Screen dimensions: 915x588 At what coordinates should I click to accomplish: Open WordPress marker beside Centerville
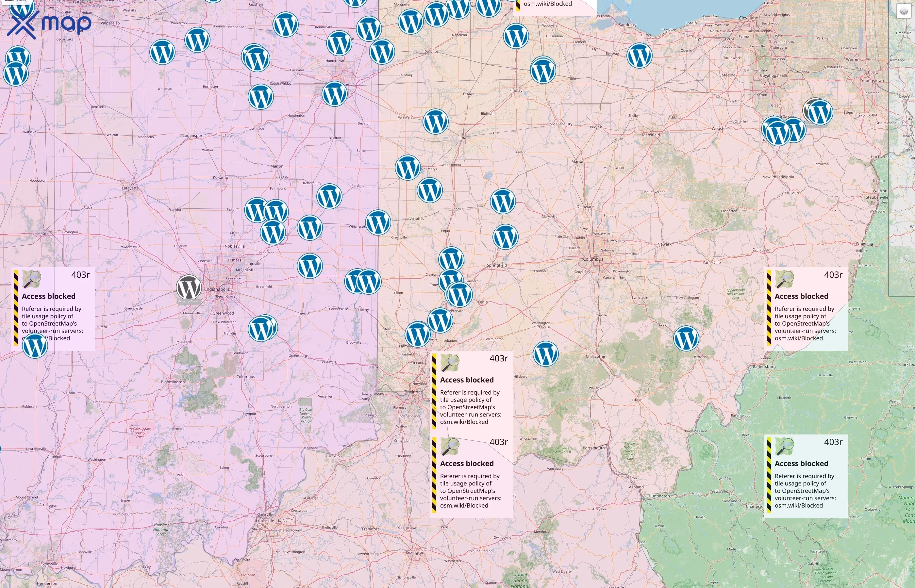440,321
